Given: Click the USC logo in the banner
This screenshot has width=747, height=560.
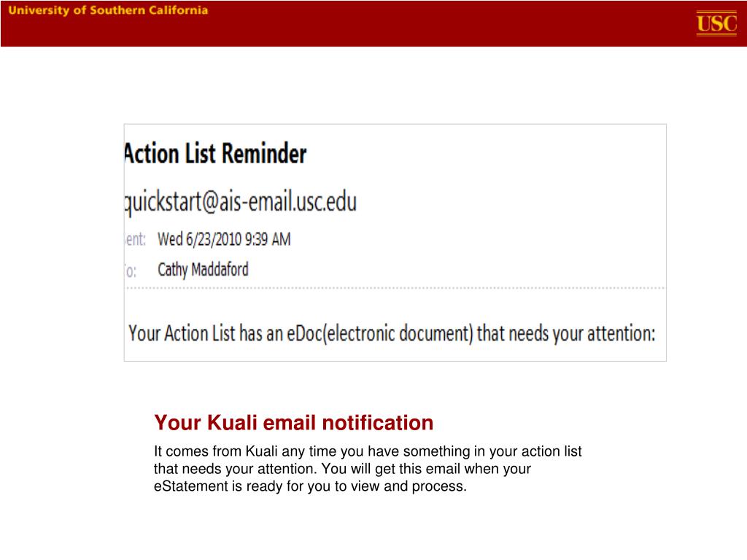Looking at the screenshot, I should click(716, 23).
